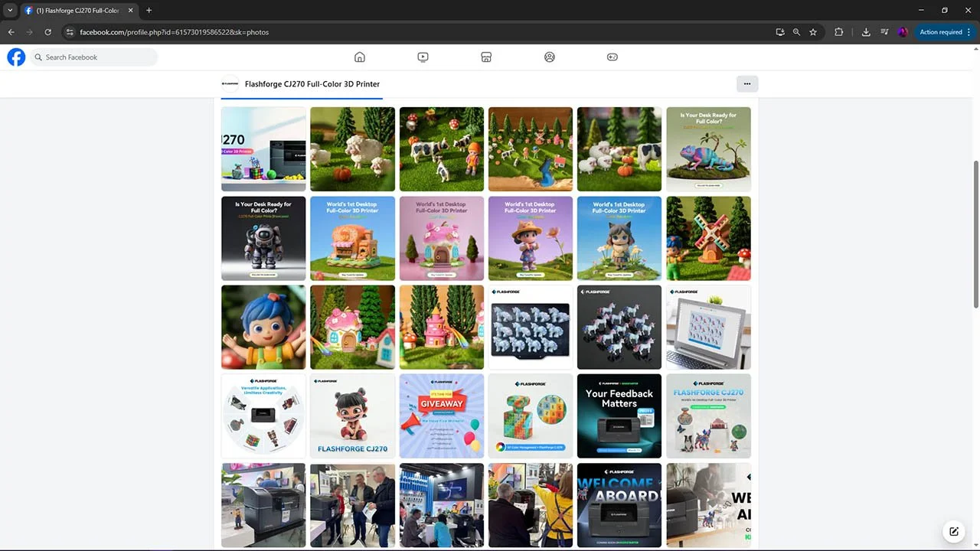Open the blue chameleon Full Color photo
Image resolution: width=980 pixels, height=551 pixels.
click(x=708, y=149)
